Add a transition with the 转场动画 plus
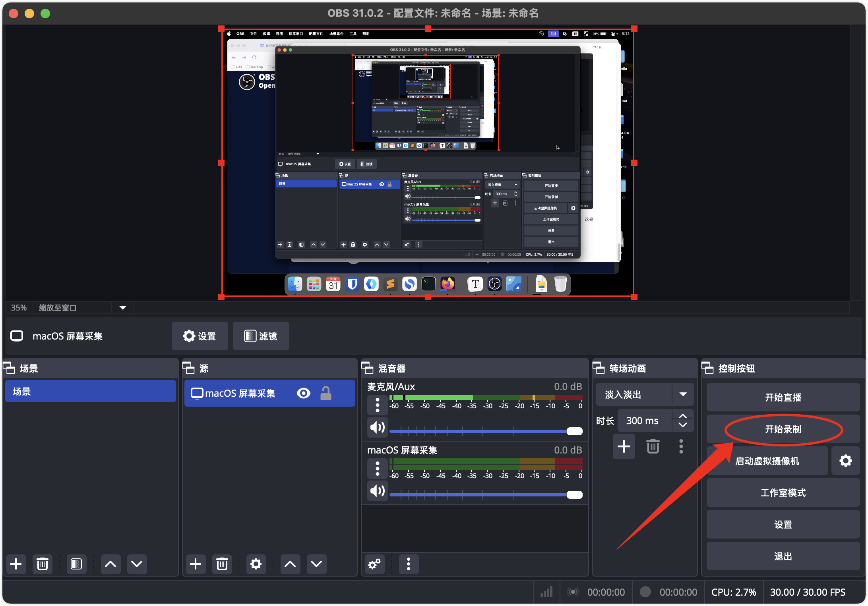Viewport: 868px width, 606px height. (x=624, y=446)
